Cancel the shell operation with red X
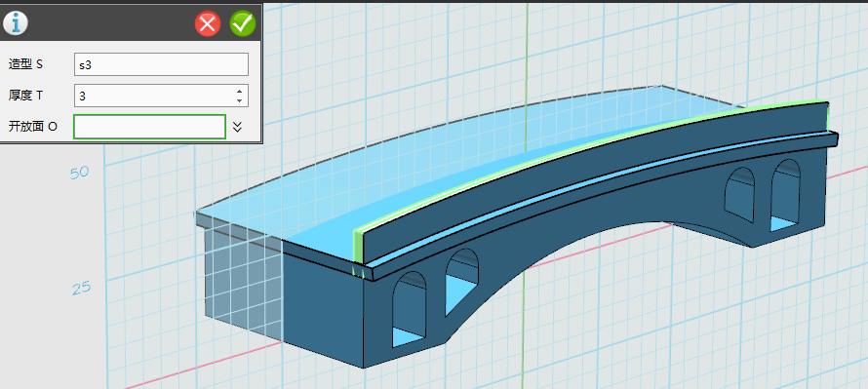Image resolution: width=868 pixels, height=389 pixels. (x=208, y=23)
